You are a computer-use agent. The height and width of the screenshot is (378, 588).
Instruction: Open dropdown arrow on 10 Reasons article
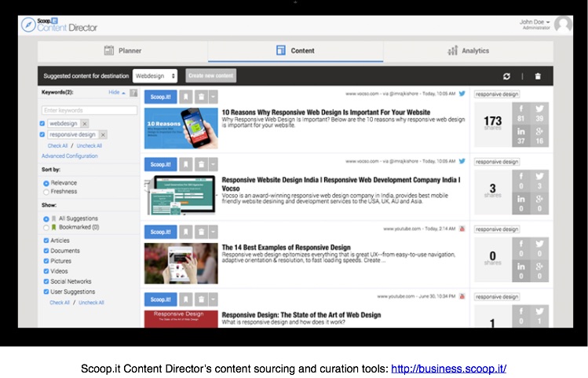[213, 97]
